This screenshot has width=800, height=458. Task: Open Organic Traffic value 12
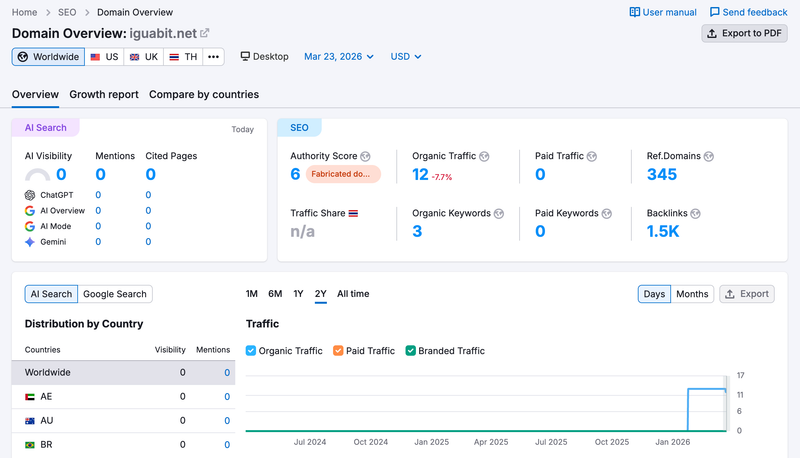point(420,174)
